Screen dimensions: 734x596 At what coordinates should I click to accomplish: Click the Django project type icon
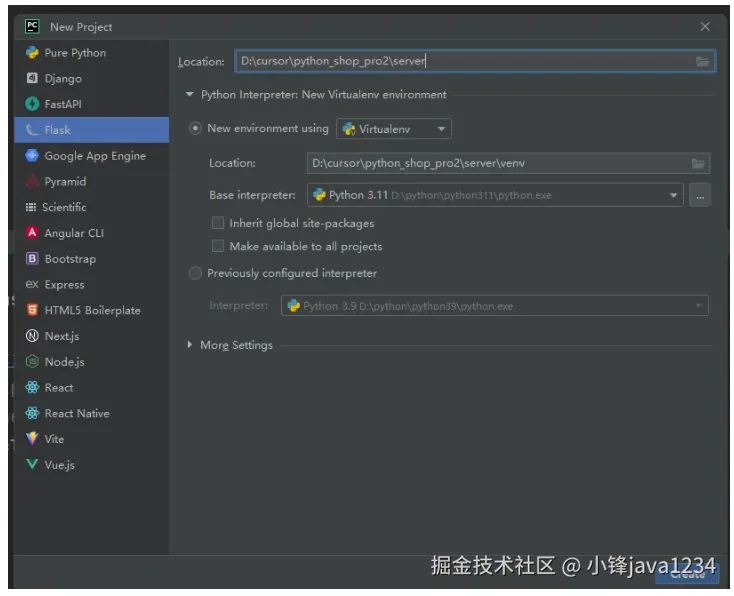click(x=32, y=78)
